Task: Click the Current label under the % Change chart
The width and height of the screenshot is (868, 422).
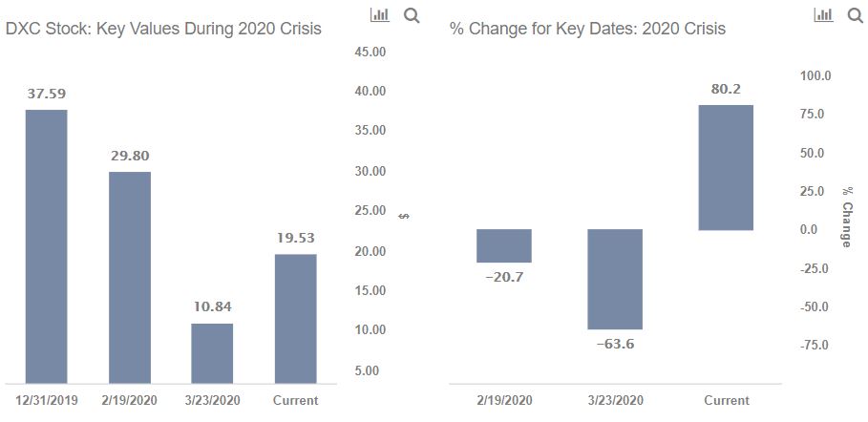Action: (x=727, y=400)
